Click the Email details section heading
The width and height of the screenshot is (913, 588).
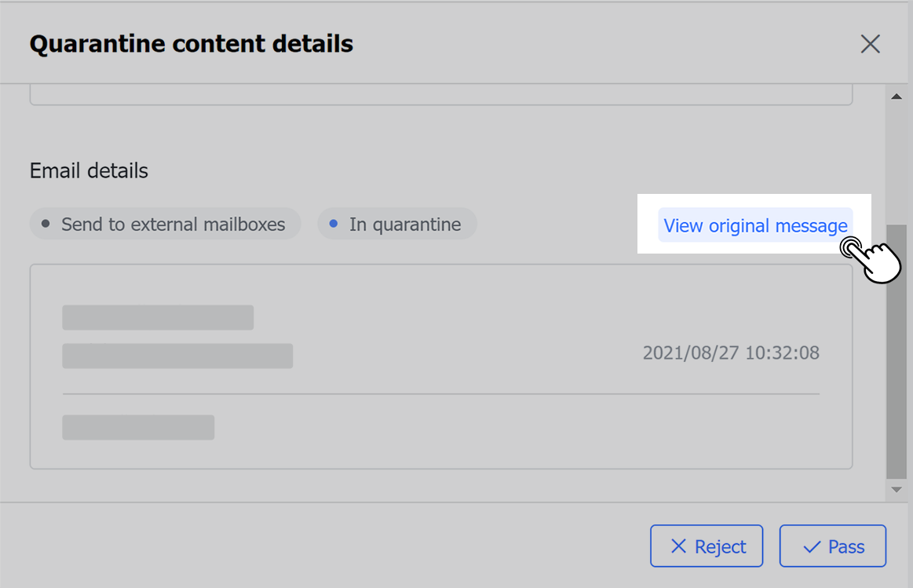point(89,171)
